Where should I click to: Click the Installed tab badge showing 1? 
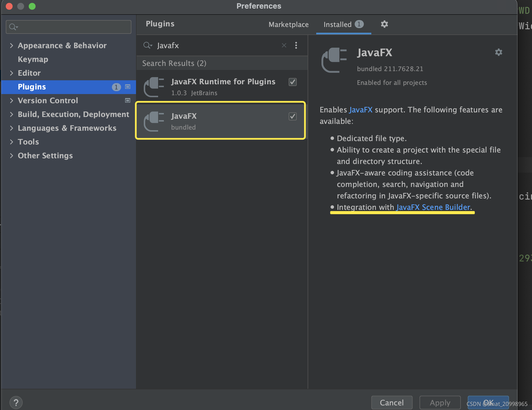click(359, 24)
